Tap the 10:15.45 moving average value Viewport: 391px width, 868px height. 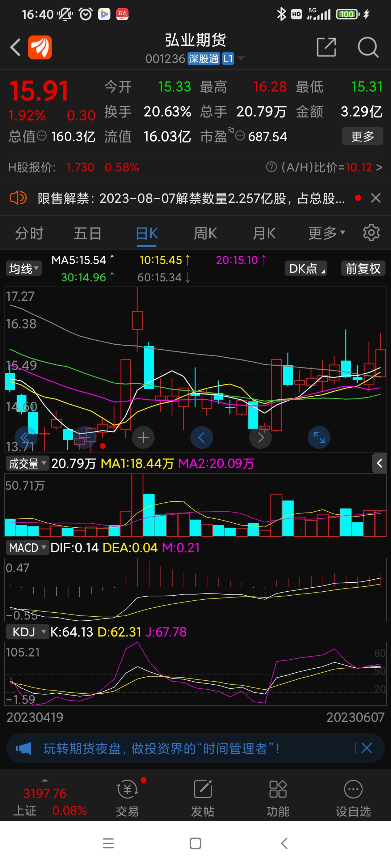(x=165, y=260)
